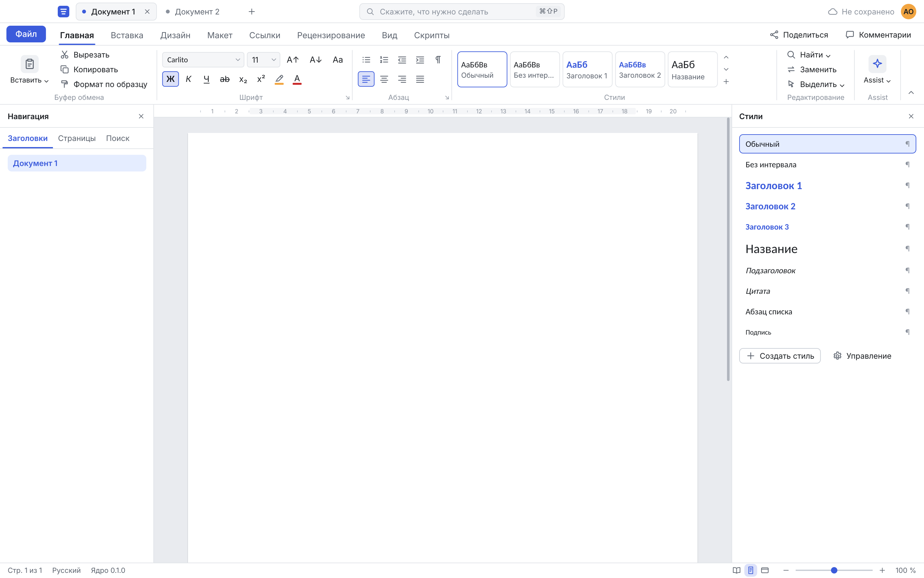This screenshot has height=578, width=924.
Task: Click the Assist sparkle icon
Action: pos(877,64)
